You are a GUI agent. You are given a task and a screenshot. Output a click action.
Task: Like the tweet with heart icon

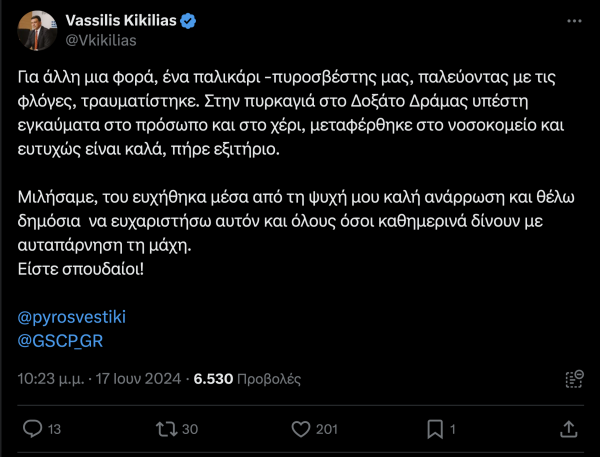[298, 429]
